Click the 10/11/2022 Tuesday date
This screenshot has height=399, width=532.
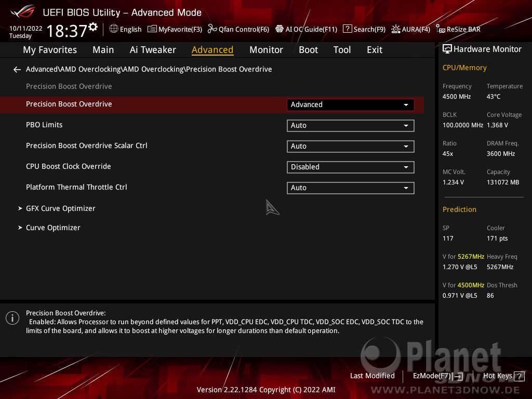25,32
